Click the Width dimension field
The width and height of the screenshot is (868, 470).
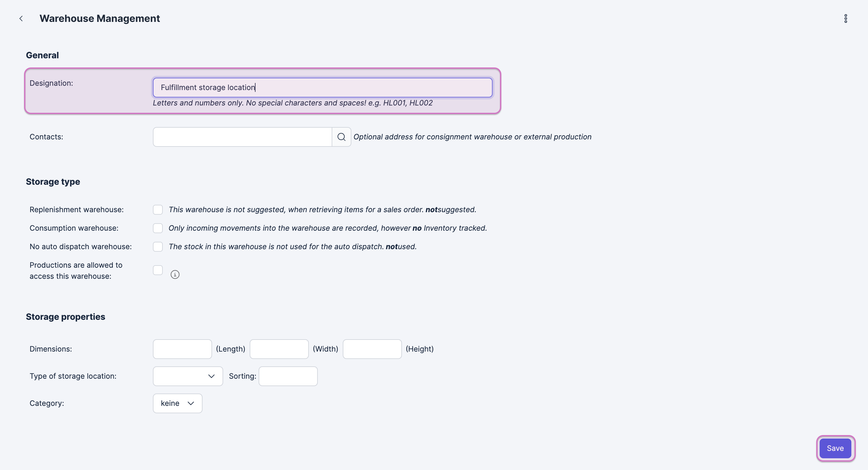pyautogui.click(x=279, y=349)
